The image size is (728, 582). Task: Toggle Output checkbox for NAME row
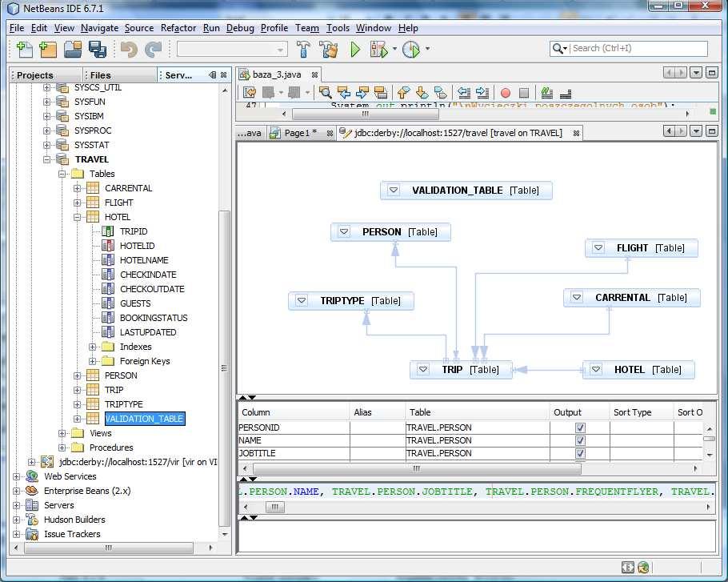pos(580,440)
